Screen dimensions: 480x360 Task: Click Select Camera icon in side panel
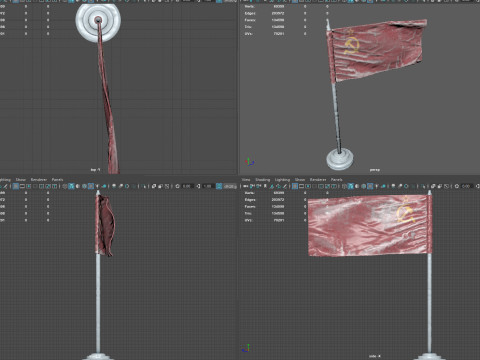(245, 186)
